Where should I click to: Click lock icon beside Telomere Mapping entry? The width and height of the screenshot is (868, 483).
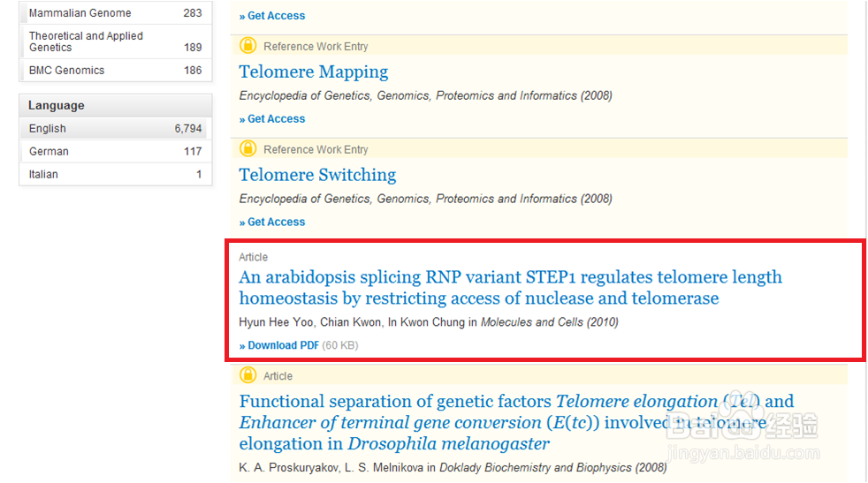248,46
